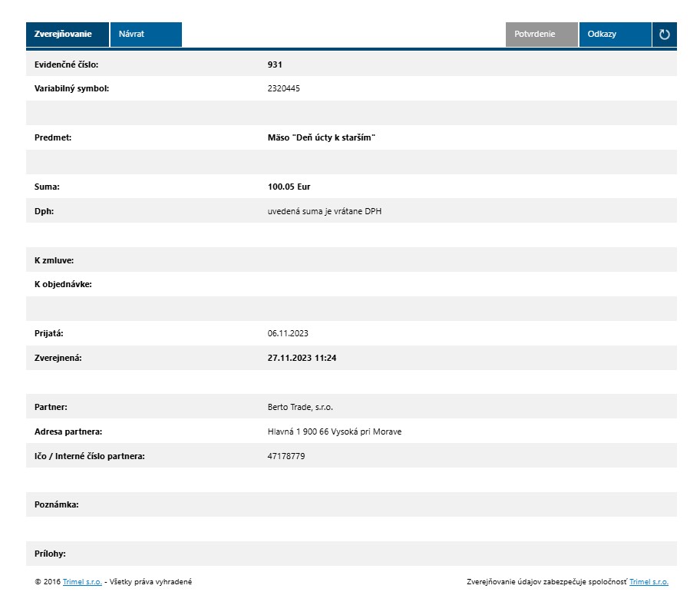Follow the Trimel s.r.o. link beside the copyright
Image resolution: width=700 pixels, height=615 pixels.
(x=82, y=582)
